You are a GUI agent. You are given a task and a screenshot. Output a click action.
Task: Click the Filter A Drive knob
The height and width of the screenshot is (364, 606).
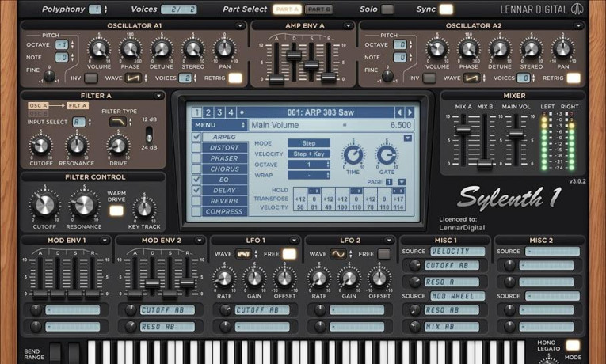(x=118, y=146)
